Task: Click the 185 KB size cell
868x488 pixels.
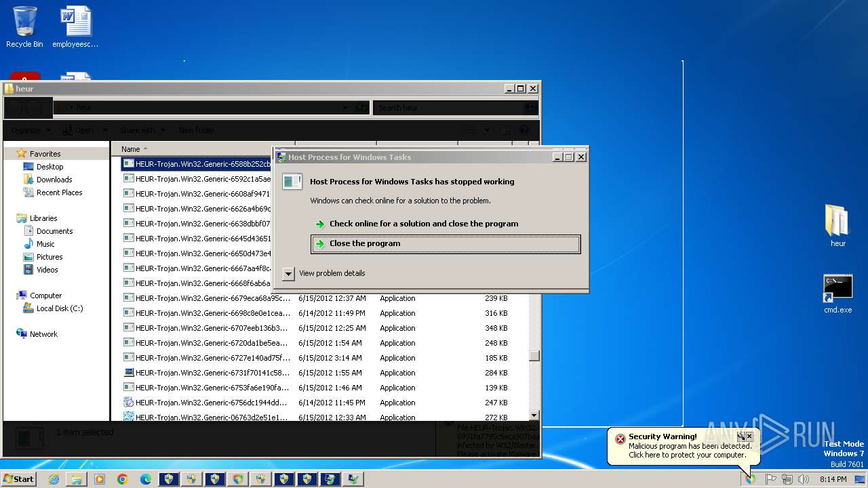Action: [x=496, y=358]
